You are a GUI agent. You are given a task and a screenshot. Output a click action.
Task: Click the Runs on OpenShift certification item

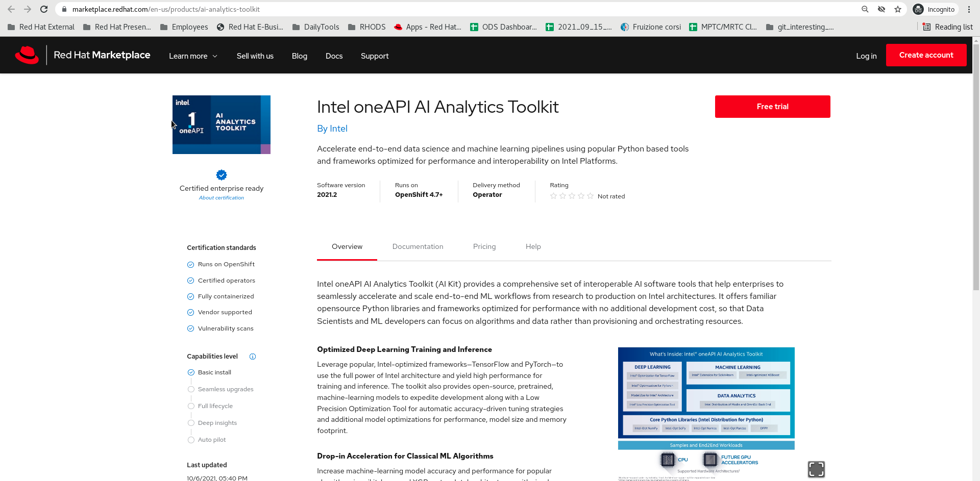pos(221,264)
